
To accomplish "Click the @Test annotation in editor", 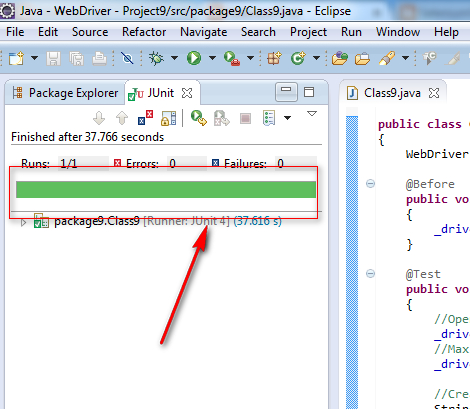I will coord(423,274).
